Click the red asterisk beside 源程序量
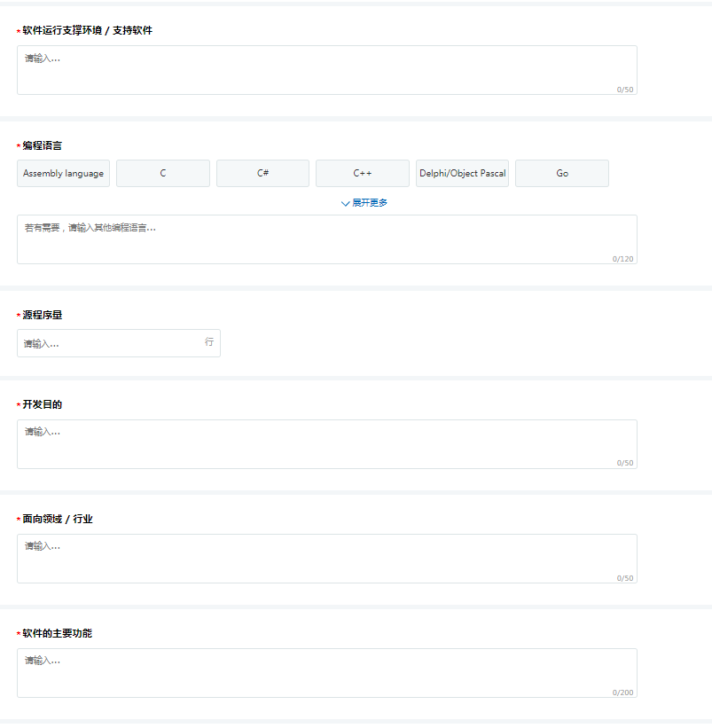Screen dimensions: 712x728 [17, 315]
